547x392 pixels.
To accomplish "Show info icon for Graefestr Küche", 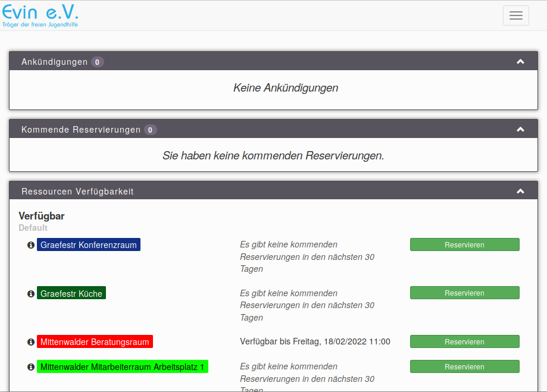I will click(x=31, y=294).
